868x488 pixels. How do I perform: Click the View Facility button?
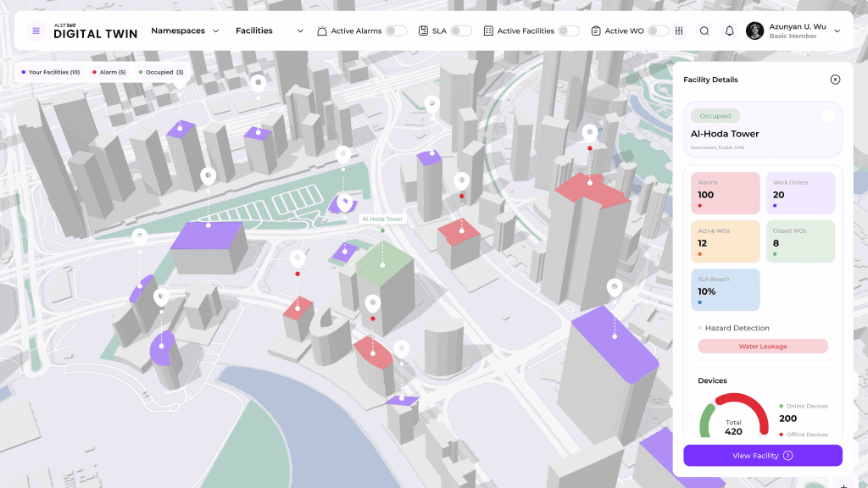click(x=762, y=456)
